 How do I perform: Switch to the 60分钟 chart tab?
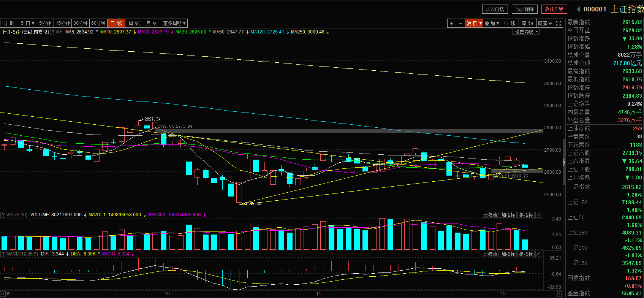98,23
